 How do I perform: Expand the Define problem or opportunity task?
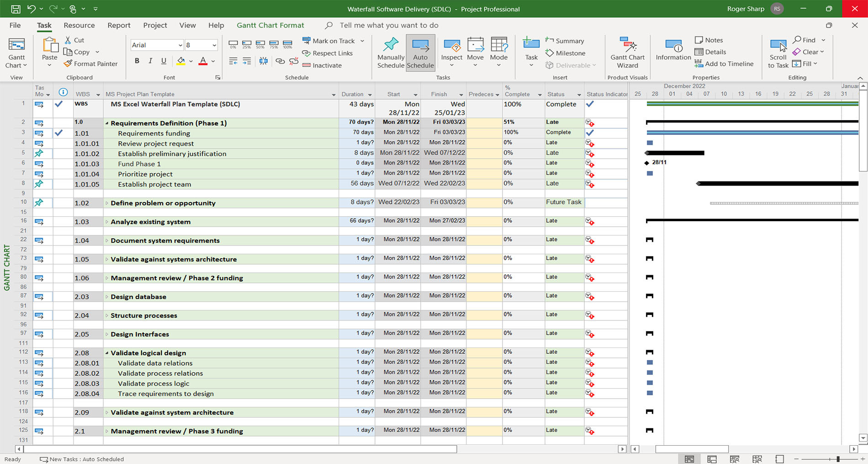click(107, 203)
